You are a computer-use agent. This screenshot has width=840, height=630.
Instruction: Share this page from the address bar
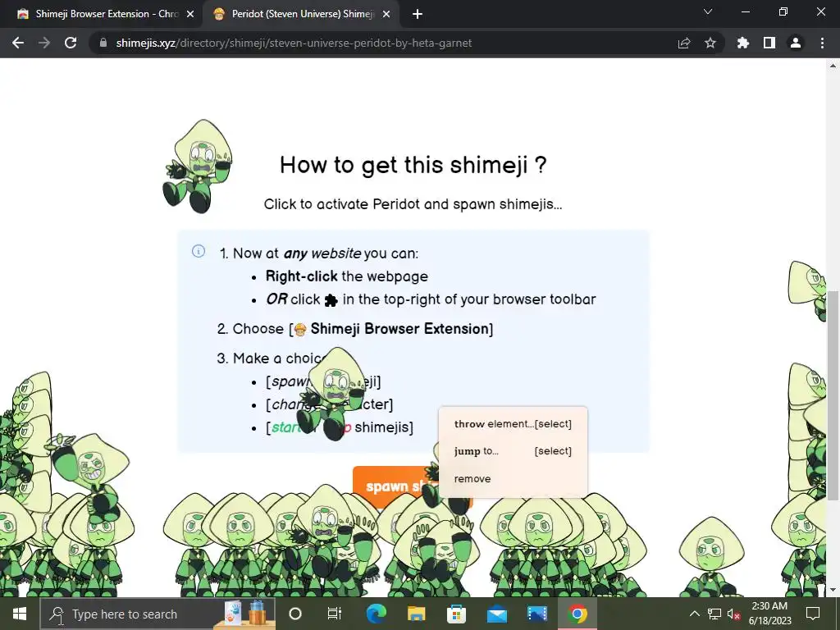[x=683, y=43]
